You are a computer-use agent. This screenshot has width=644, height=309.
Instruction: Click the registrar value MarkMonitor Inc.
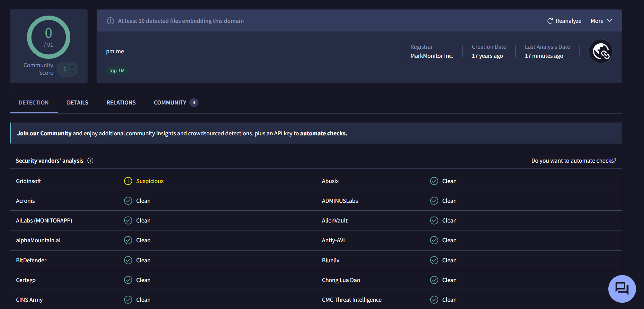432,56
